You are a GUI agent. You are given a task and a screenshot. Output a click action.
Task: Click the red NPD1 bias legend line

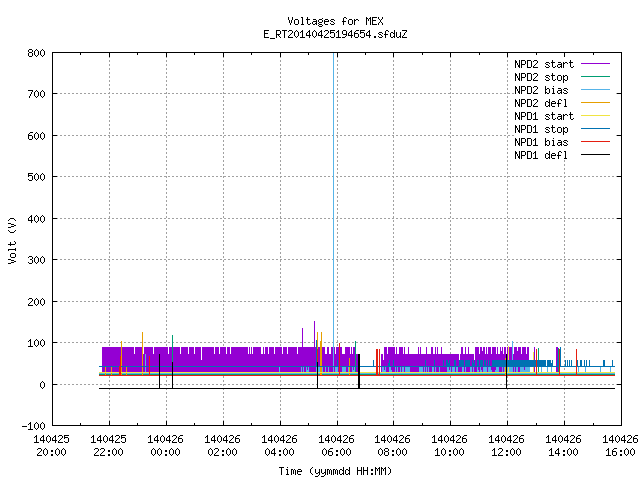tap(596, 142)
